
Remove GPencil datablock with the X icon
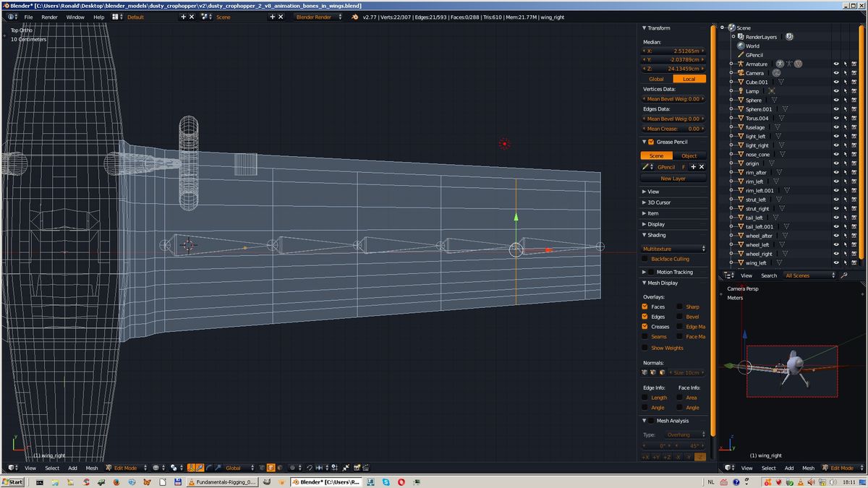click(702, 167)
